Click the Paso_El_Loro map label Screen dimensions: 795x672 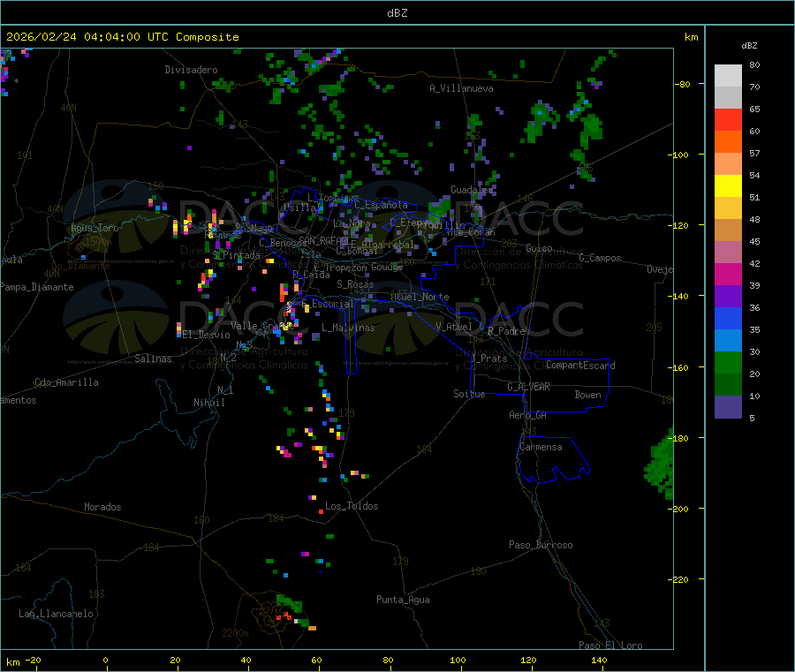(610, 646)
